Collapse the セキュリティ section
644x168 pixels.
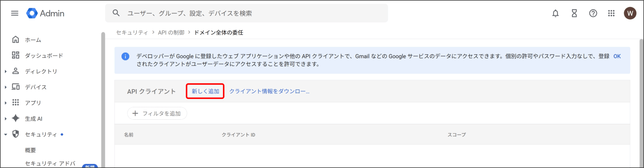(x=6, y=134)
